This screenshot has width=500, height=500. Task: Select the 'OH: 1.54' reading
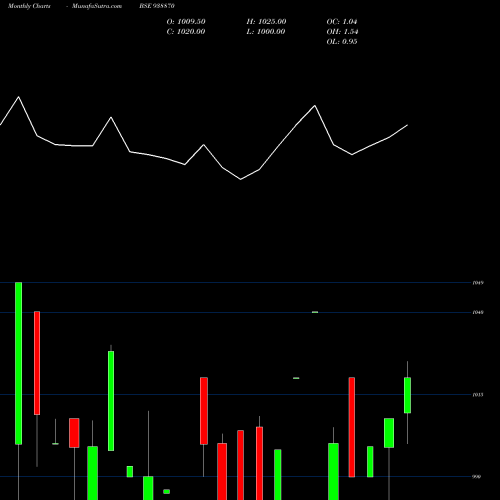342,32
